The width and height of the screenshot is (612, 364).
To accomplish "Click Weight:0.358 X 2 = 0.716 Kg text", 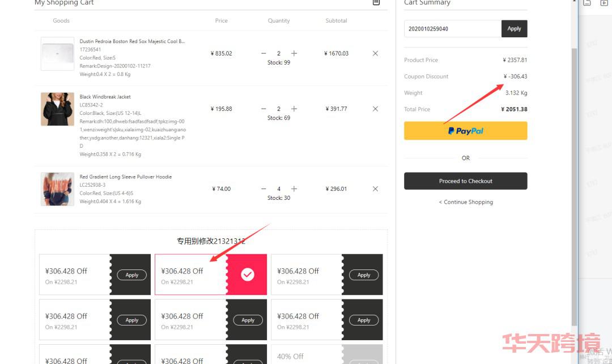I will tap(110, 155).
